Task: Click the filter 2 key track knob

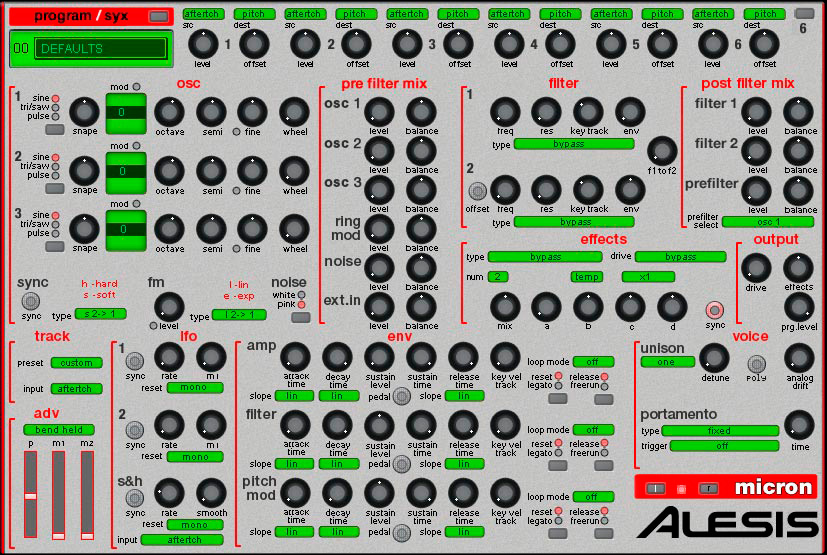Action: click(x=588, y=190)
